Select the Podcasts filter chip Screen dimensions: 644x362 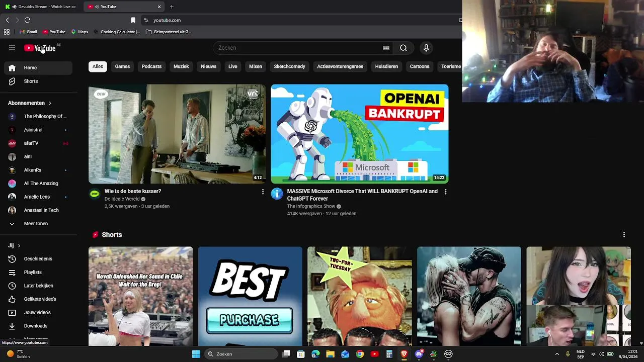pyautogui.click(x=151, y=66)
